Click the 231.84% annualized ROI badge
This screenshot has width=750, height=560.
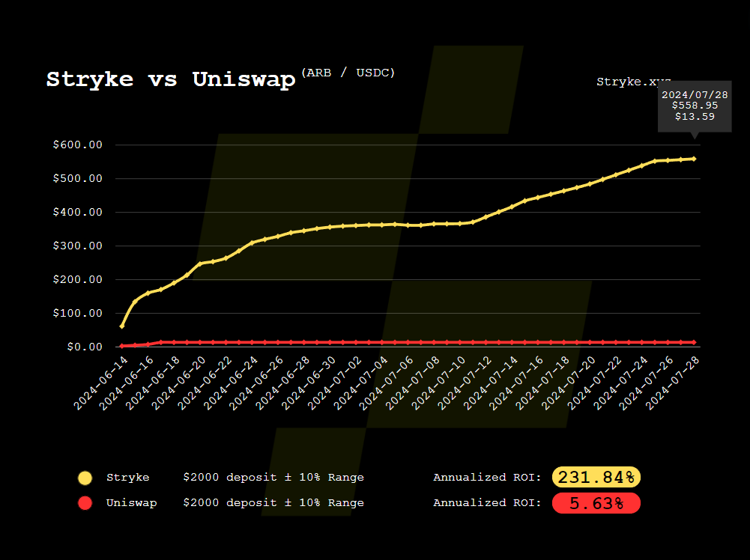pyautogui.click(x=596, y=477)
